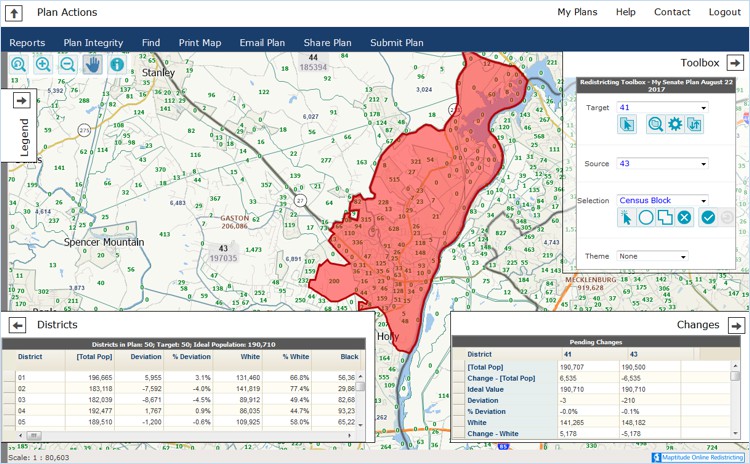Click the clear selection X icon

(684, 217)
